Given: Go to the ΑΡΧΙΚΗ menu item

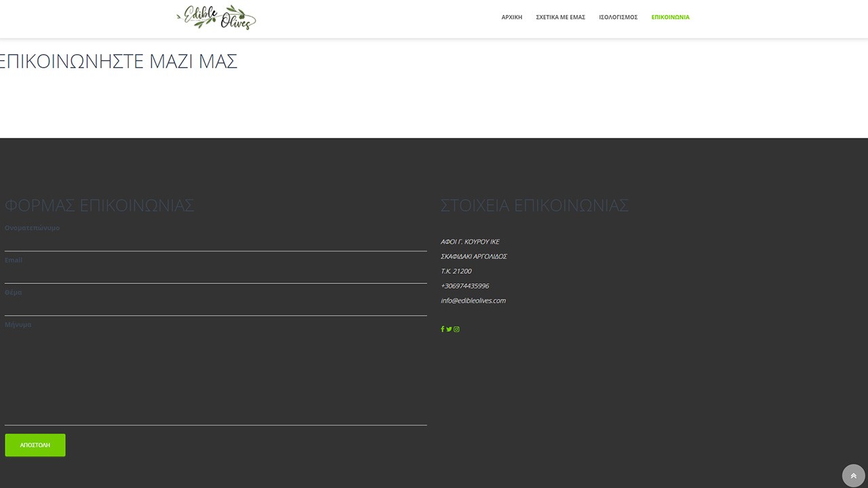Looking at the screenshot, I should click(x=511, y=18).
